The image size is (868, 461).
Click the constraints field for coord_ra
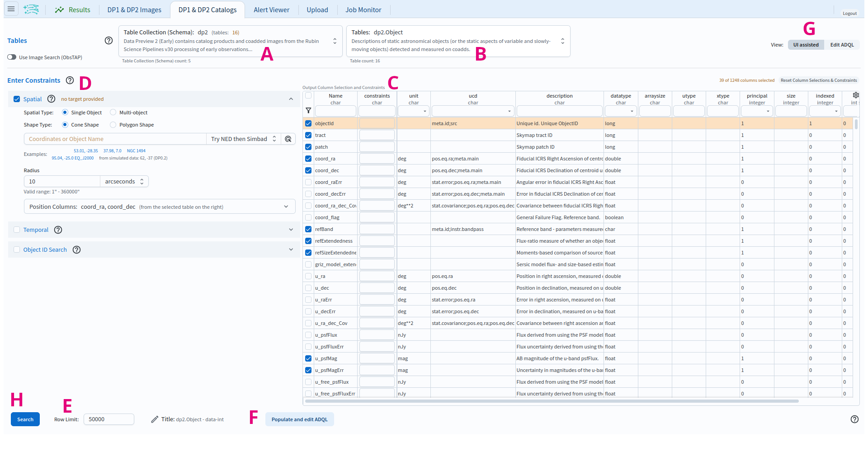[x=377, y=159]
